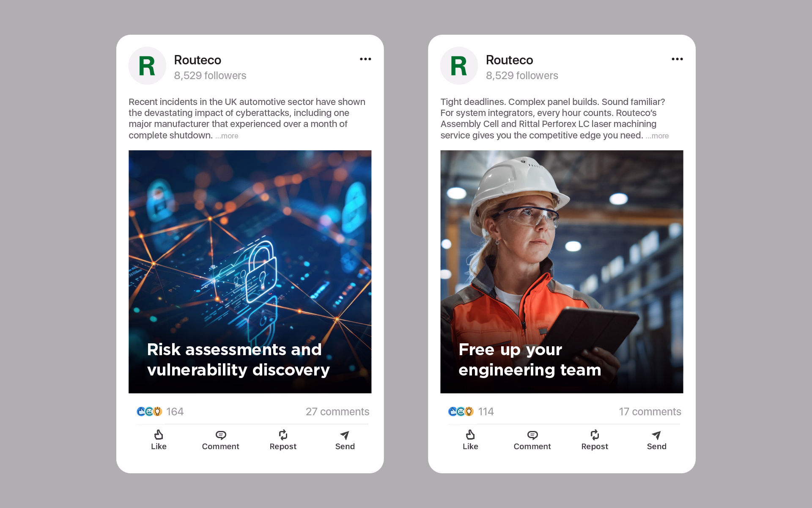Viewport: 812px width, 508px height.
Task: Repost the engineering team post
Action: (594, 440)
